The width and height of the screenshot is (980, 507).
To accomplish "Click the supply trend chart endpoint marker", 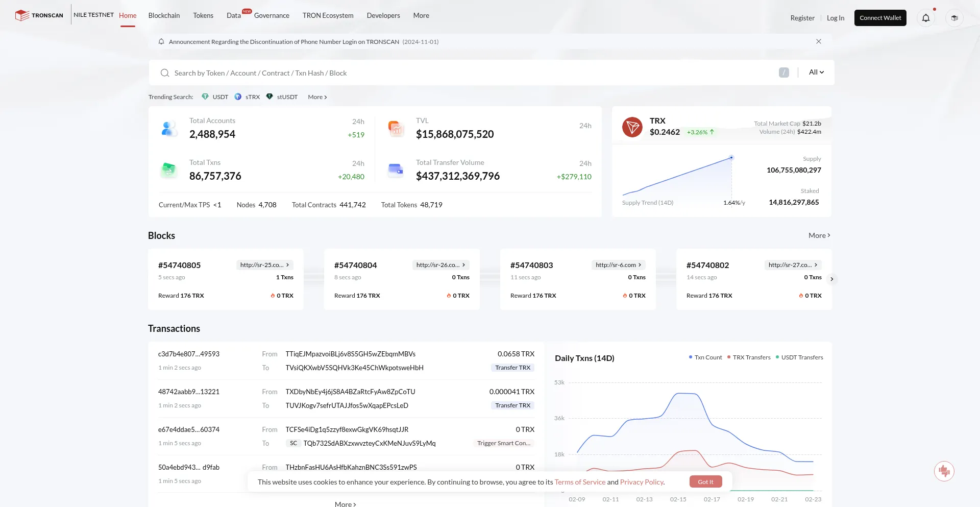I will click(x=731, y=158).
